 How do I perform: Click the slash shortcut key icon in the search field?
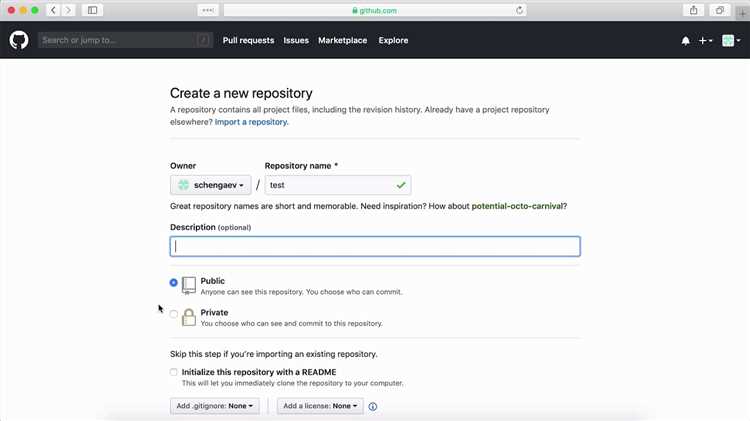[203, 40]
